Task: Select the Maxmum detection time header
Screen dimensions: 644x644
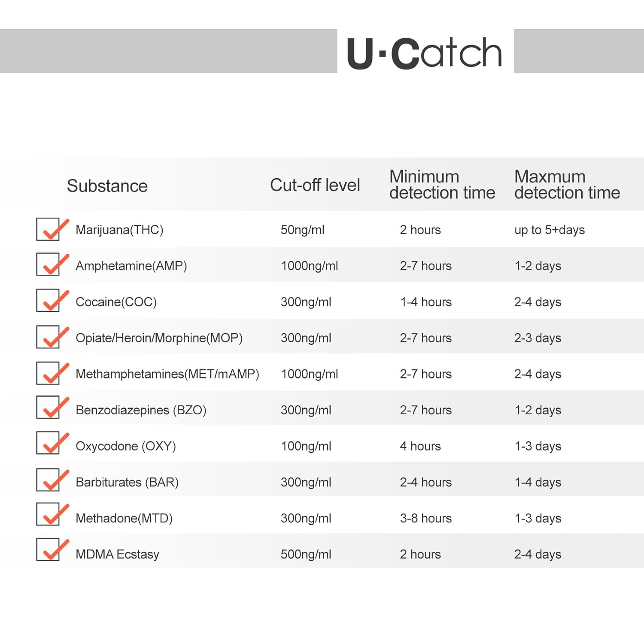Action: click(x=567, y=185)
